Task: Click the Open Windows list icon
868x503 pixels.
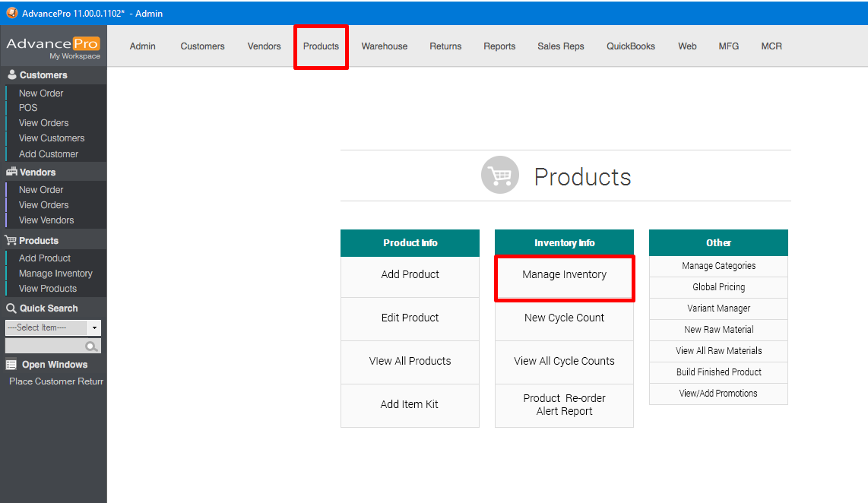Action: click(x=11, y=365)
